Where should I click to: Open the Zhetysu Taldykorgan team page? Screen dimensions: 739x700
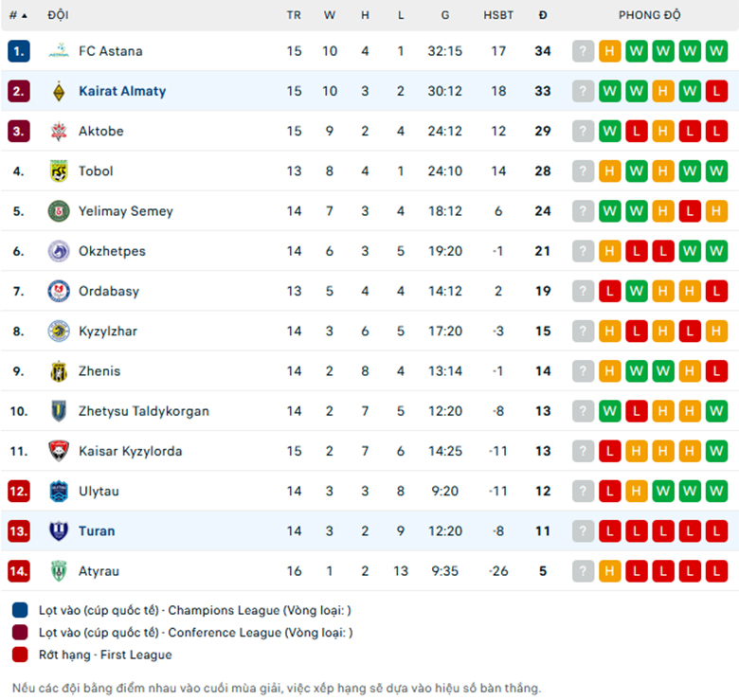(x=144, y=411)
